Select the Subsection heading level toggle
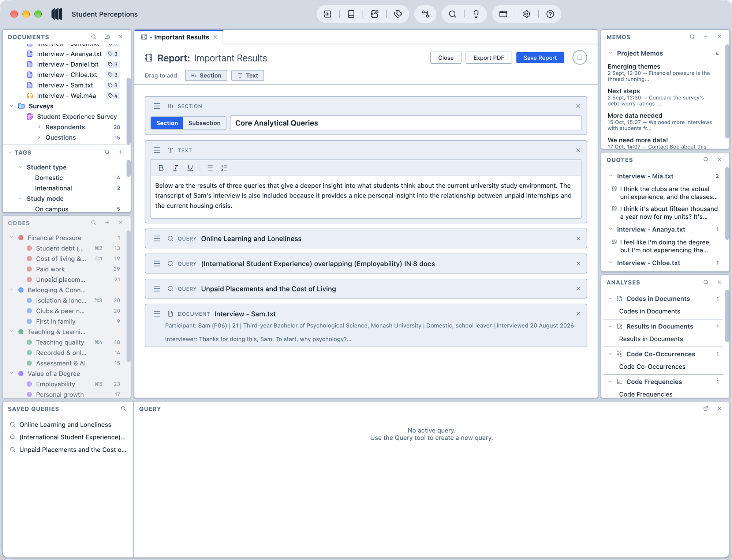Screen dimensions: 732x560 tap(204, 123)
